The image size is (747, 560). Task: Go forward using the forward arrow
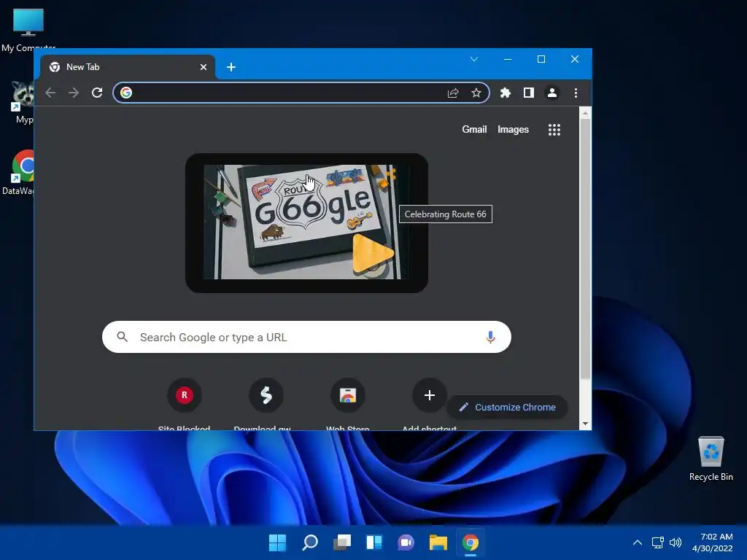[74, 93]
